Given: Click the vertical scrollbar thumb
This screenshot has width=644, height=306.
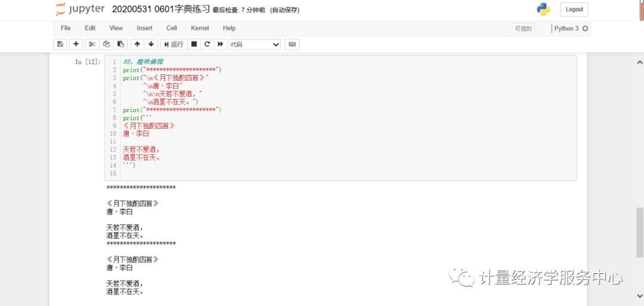Looking at the screenshot, I should [639, 233].
